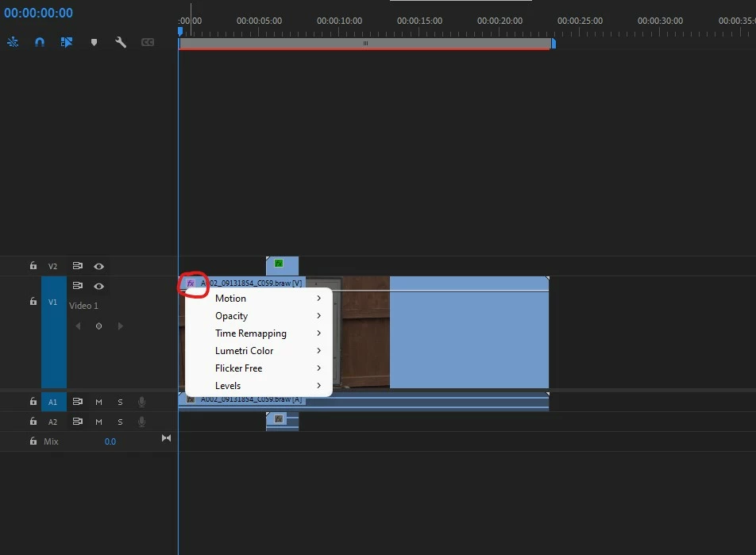756x555 pixels.
Task: Expand chevron next to Flicker Free
Action: point(318,368)
